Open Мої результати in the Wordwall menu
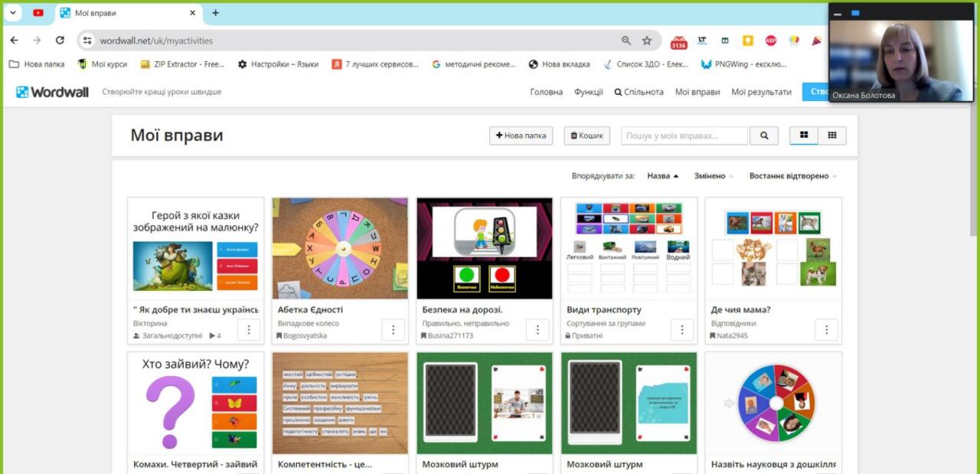The height and width of the screenshot is (474, 980). [x=761, y=92]
